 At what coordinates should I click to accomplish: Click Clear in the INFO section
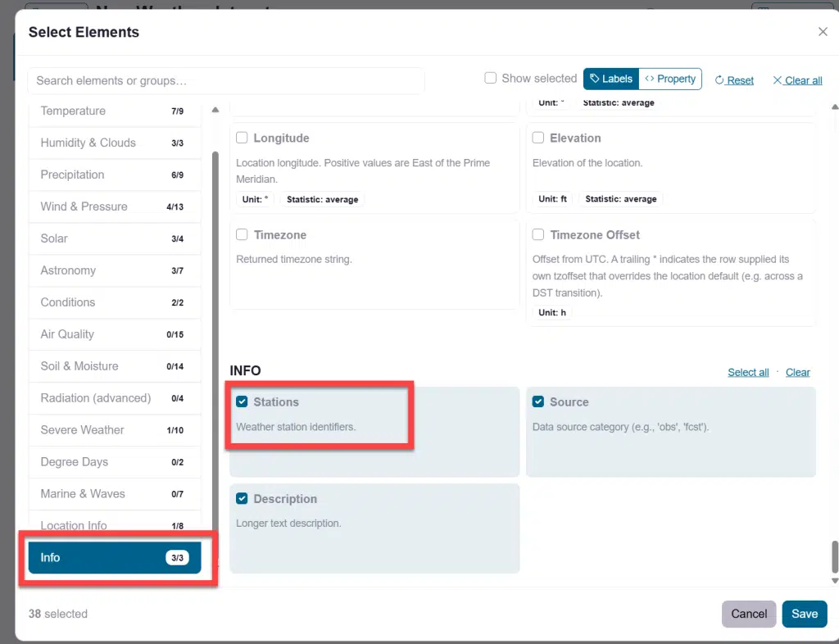click(x=798, y=372)
